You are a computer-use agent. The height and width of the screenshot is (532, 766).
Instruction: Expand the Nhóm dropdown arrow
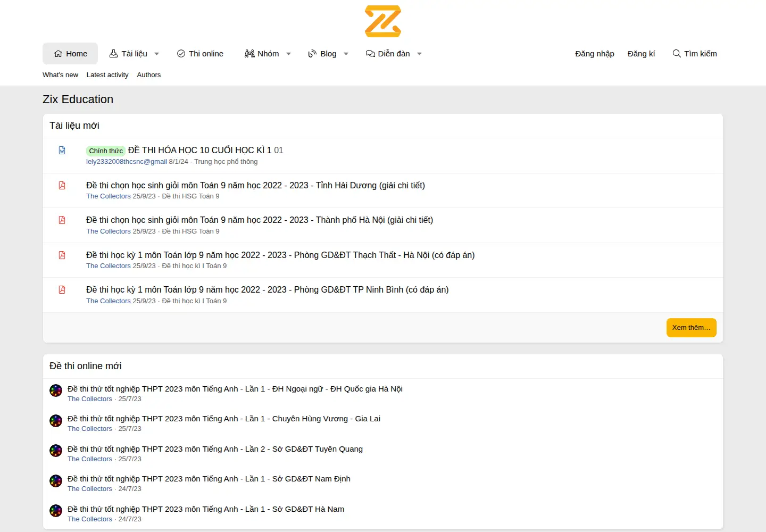[x=289, y=54]
